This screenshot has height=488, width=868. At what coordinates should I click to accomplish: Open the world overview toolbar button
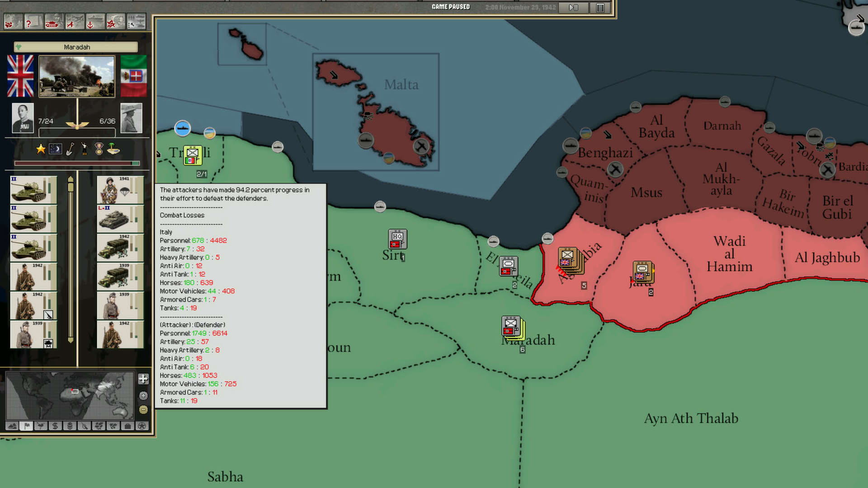(13, 22)
